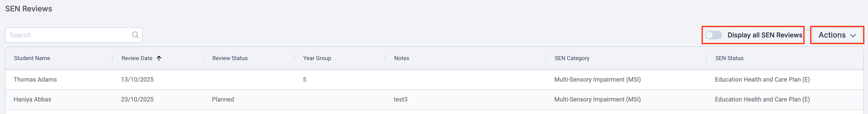Sort by Student Name column header
Screen dimensions: 868x114
point(32,58)
